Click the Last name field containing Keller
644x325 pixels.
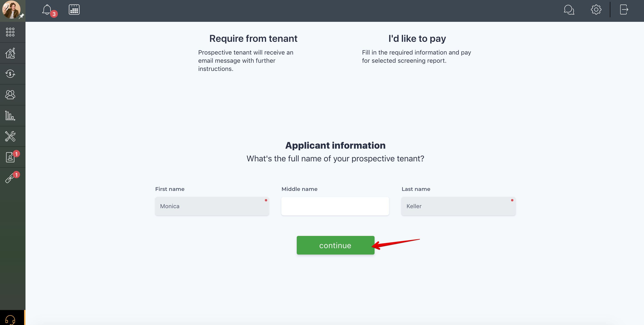(458, 206)
